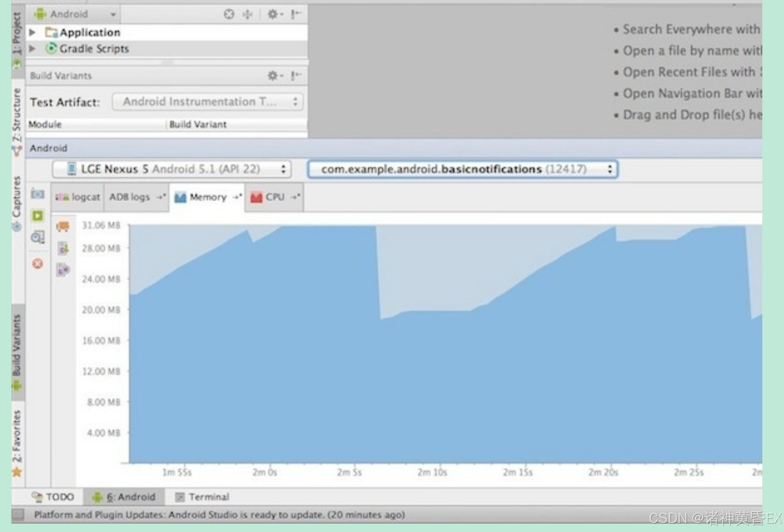Open the basicnotifications process dropdown
Screen dimensions: 784x532
(463, 169)
